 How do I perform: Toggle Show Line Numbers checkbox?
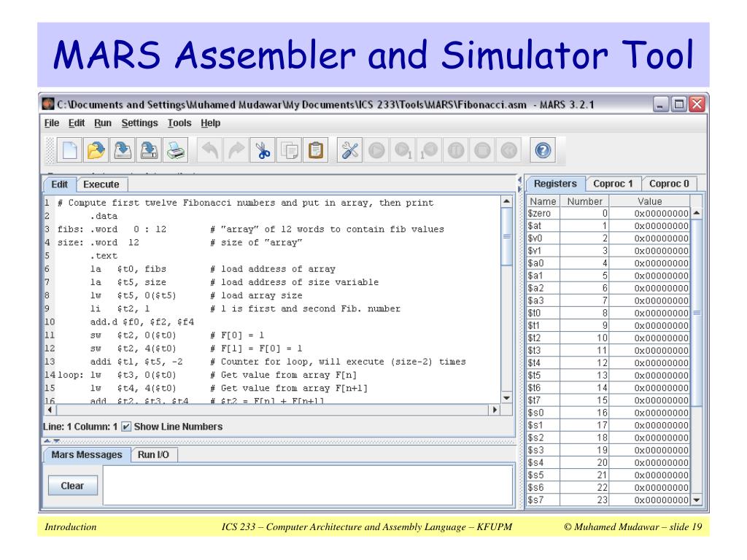point(125,427)
